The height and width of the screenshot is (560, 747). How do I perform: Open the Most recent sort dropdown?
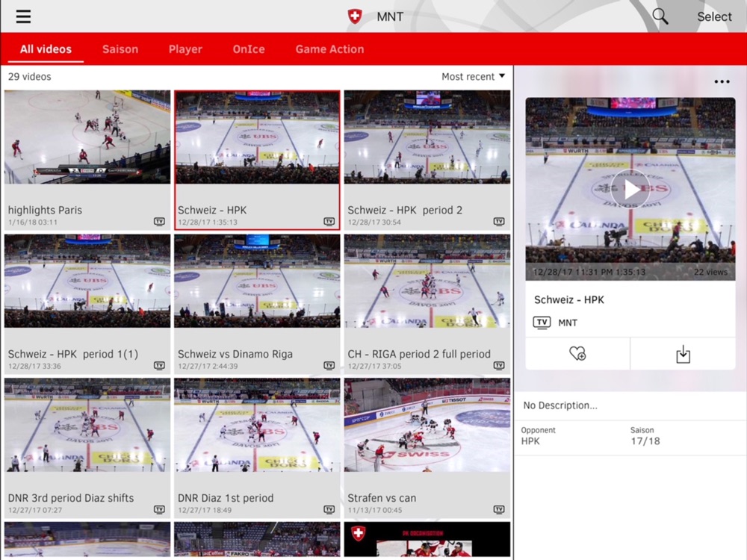click(473, 77)
